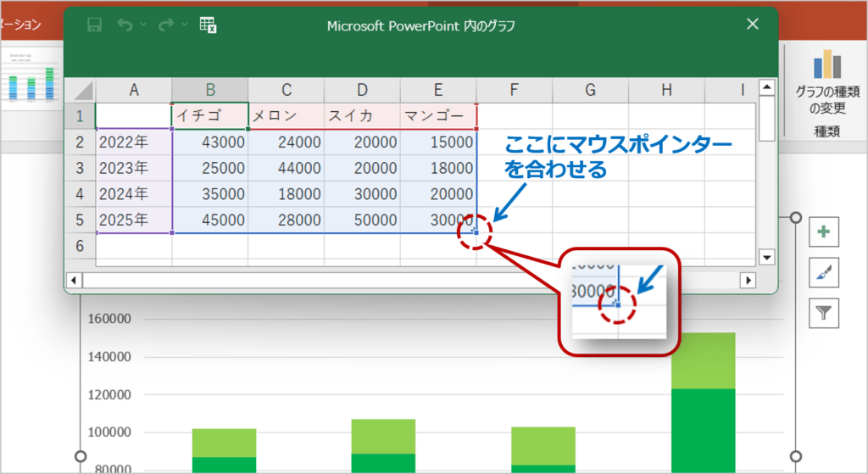This screenshot has height=474, width=868.
Task: Select row 4 header
Action: click(x=81, y=194)
